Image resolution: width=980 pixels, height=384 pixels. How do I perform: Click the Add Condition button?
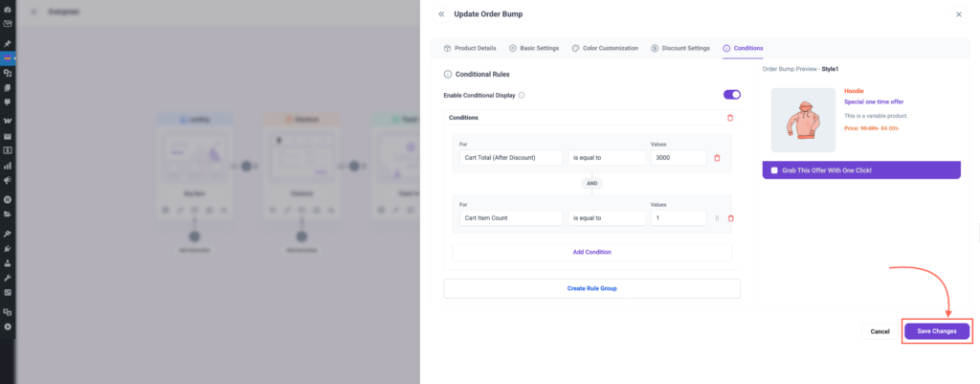tap(591, 252)
